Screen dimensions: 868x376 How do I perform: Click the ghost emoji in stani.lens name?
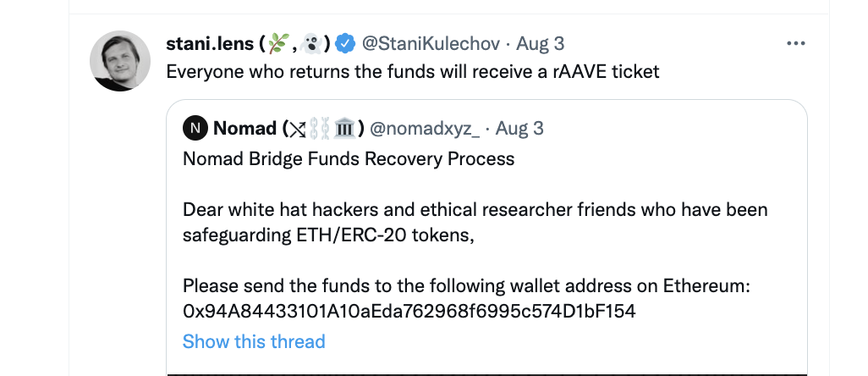(x=310, y=42)
